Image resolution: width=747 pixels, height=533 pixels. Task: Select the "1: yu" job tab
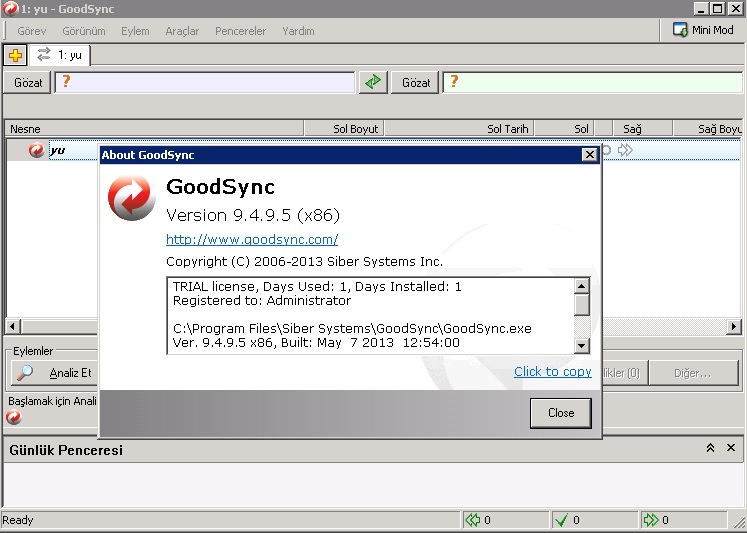(x=61, y=55)
